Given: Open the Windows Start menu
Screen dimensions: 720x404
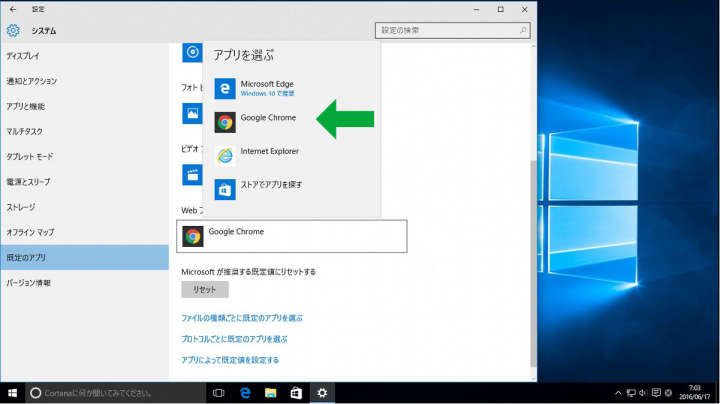Looking at the screenshot, I should click(x=12, y=393).
